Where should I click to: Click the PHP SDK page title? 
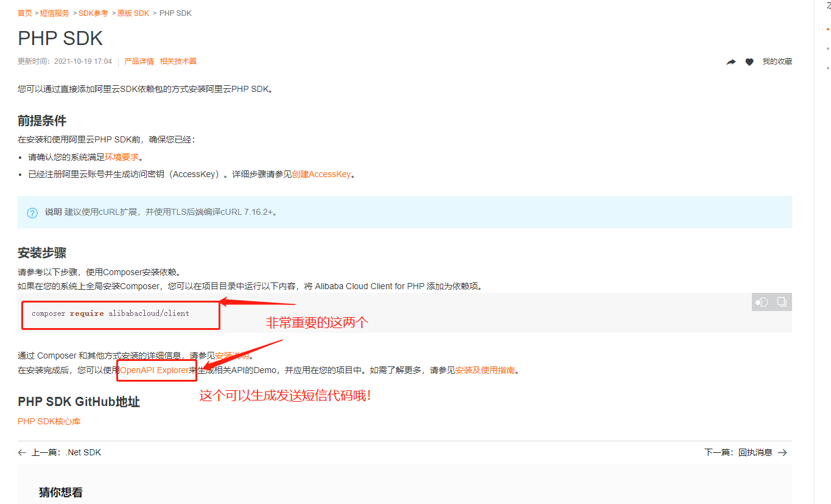60,38
